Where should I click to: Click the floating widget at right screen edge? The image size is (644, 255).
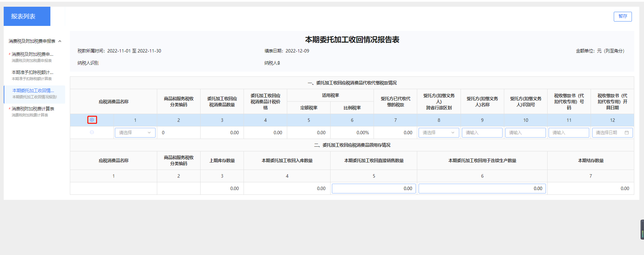(x=642, y=229)
